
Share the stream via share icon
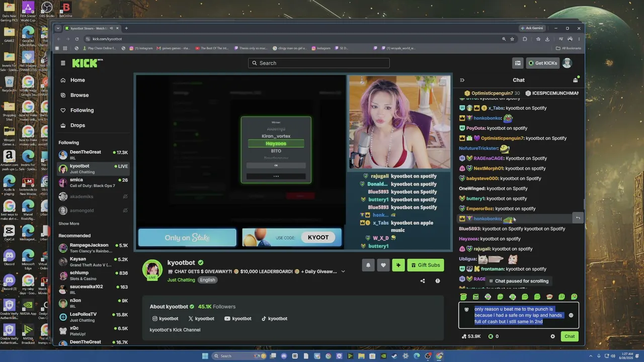pos(423,281)
